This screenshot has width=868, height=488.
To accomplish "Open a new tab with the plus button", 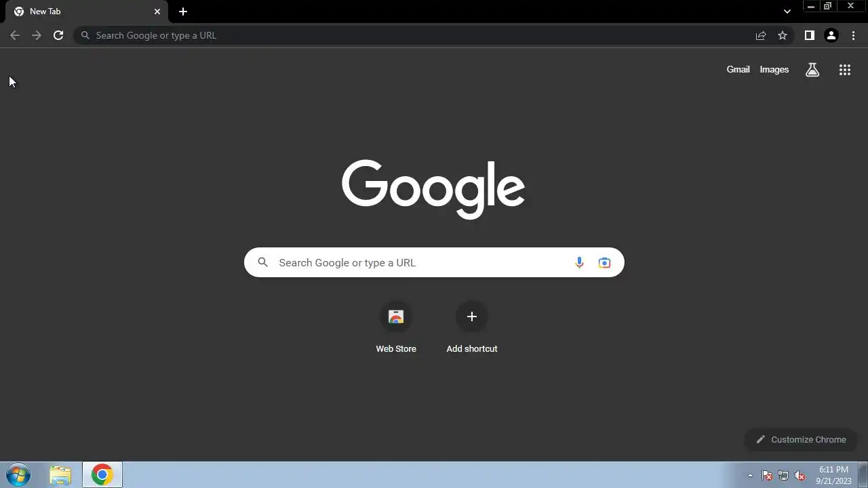I will point(183,12).
